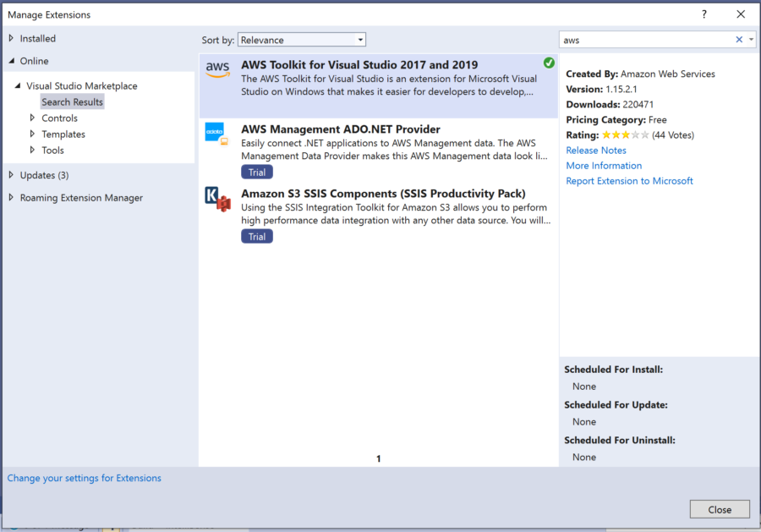The width and height of the screenshot is (761, 532).
Task: Expand the Updates (3) arrow
Action: [11, 175]
